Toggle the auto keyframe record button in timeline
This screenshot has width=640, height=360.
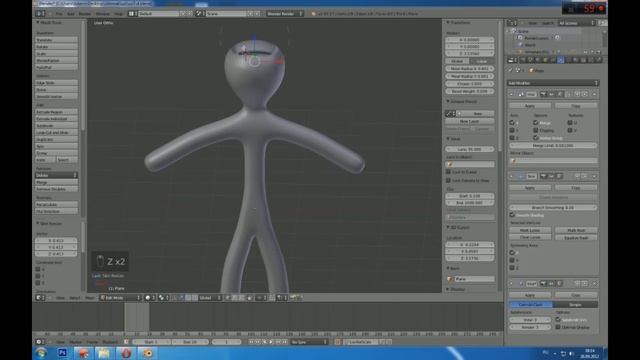pyautogui.click(x=338, y=342)
